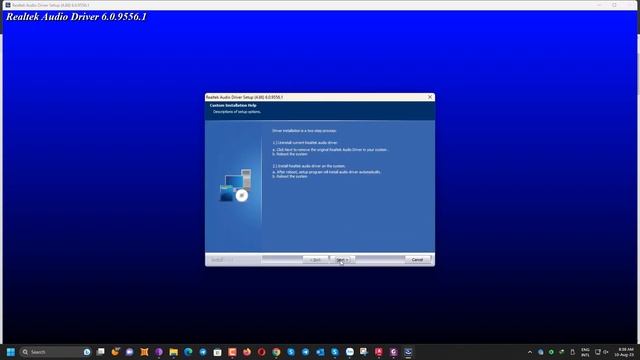Open the volume tray icon

[x=606, y=352]
